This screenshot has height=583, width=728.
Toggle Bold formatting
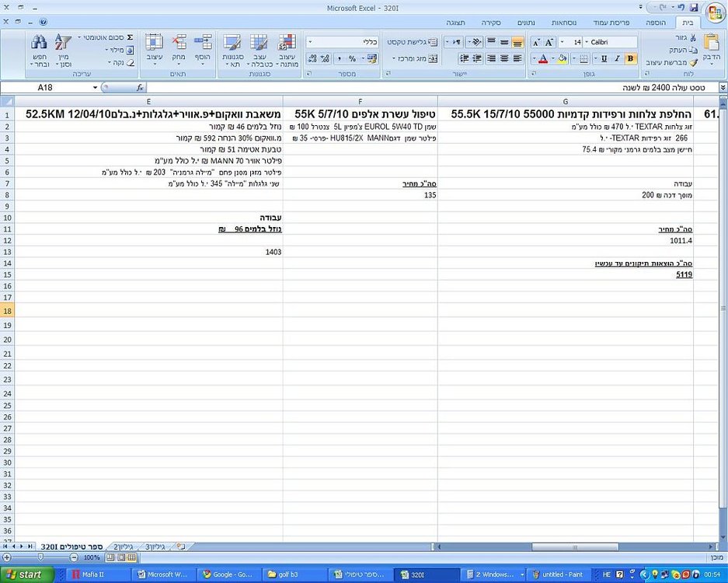click(630, 58)
